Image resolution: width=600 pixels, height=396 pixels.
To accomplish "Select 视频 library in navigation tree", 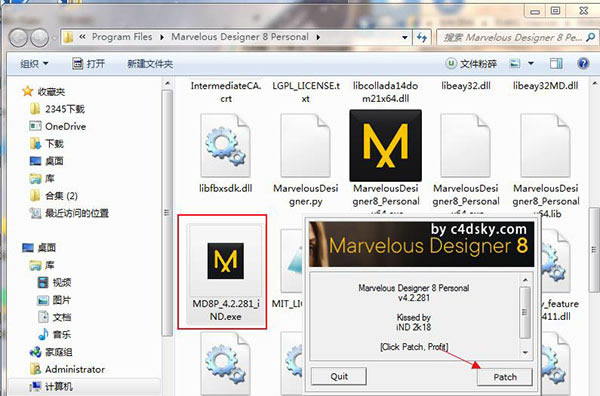I will [x=55, y=282].
